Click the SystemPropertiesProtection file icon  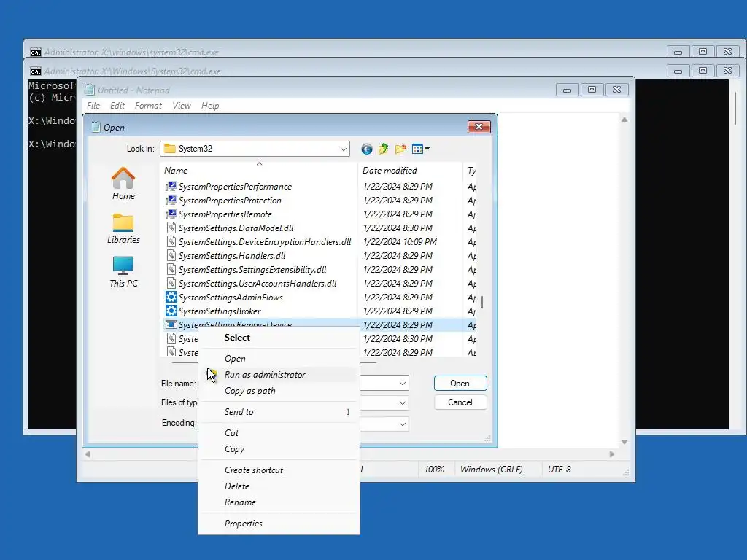pyautogui.click(x=171, y=200)
